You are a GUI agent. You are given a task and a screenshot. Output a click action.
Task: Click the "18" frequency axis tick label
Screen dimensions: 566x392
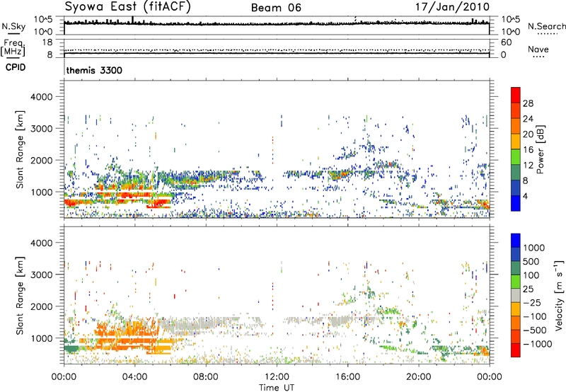click(47, 42)
